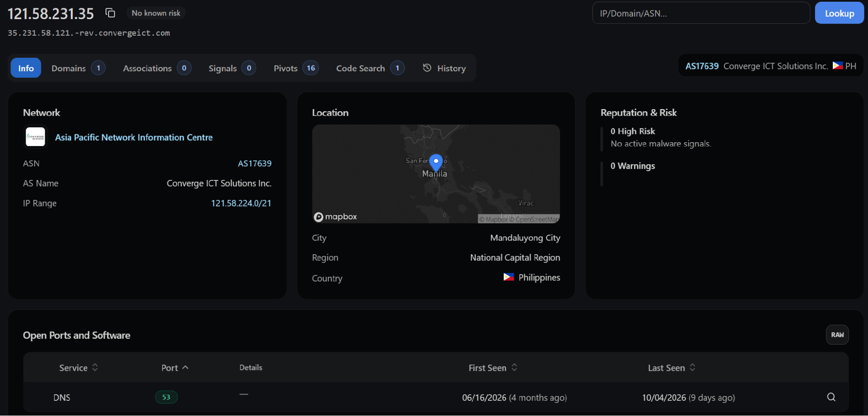Open the Domains tab

(78, 68)
